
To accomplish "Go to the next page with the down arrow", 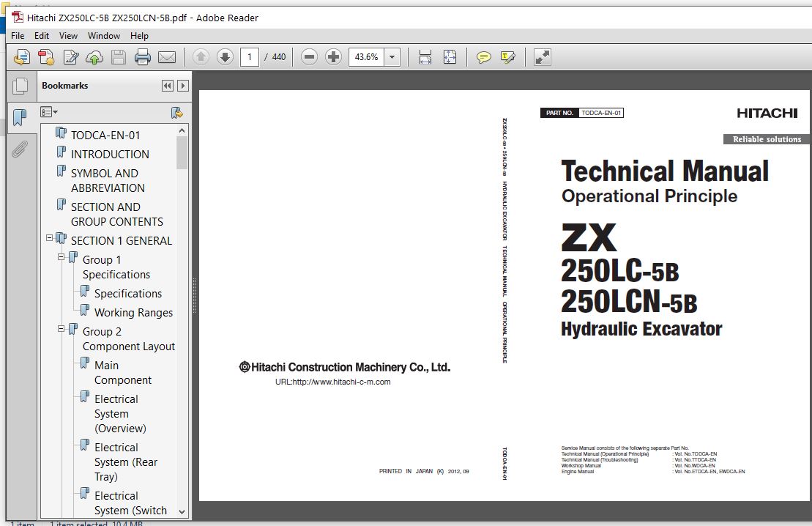I will pos(225,57).
